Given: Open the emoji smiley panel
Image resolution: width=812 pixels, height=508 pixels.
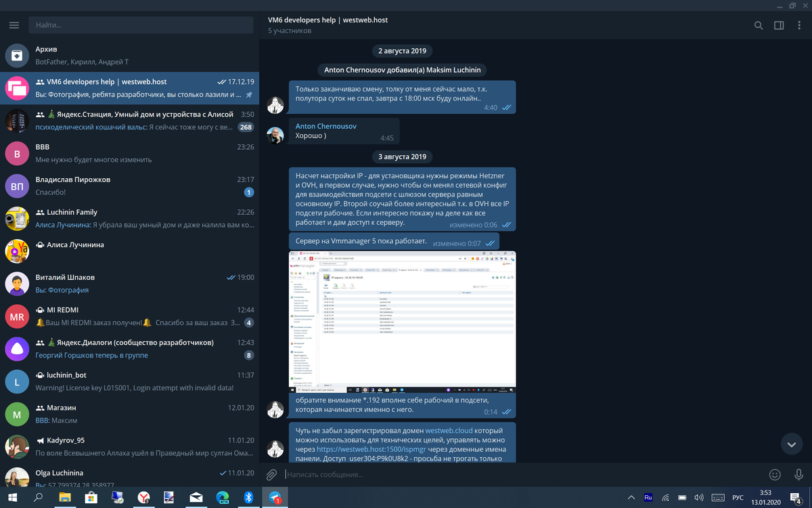Looking at the screenshot, I should click(775, 475).
